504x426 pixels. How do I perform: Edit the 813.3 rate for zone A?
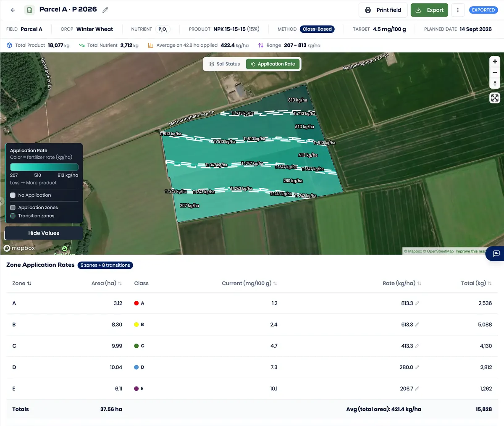(417, 303)
